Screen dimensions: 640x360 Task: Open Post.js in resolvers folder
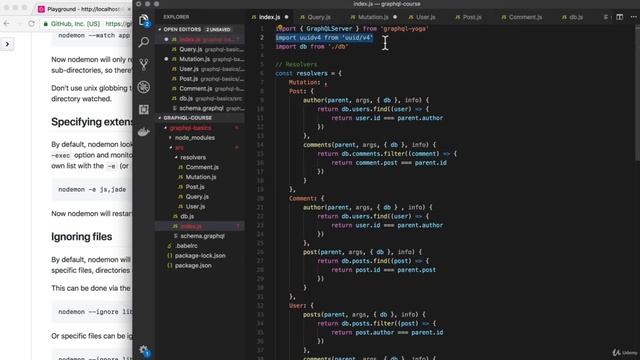(x=200, y=187)
